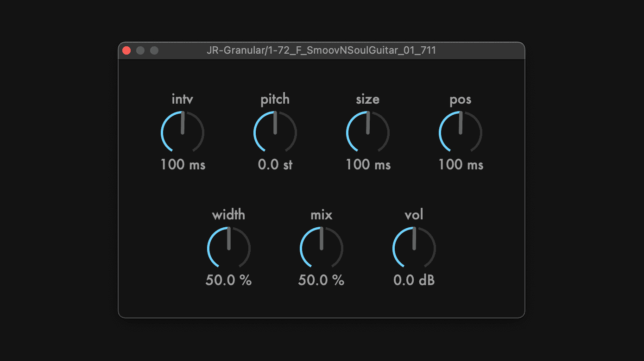Close the JR-Granular plugin window
Screen dimensions: 644x361
click(x=126, y=51)
